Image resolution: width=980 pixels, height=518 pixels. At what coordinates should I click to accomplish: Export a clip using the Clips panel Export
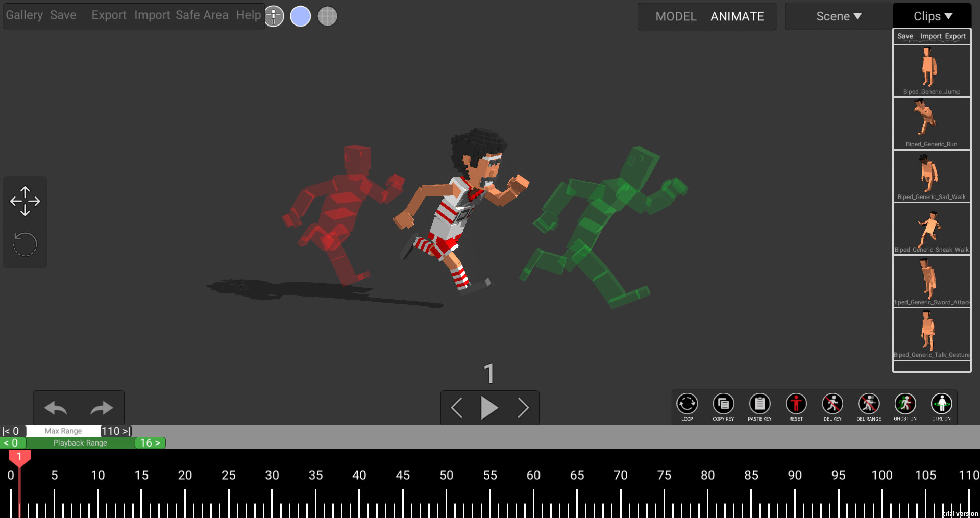(x=957, y=36)
